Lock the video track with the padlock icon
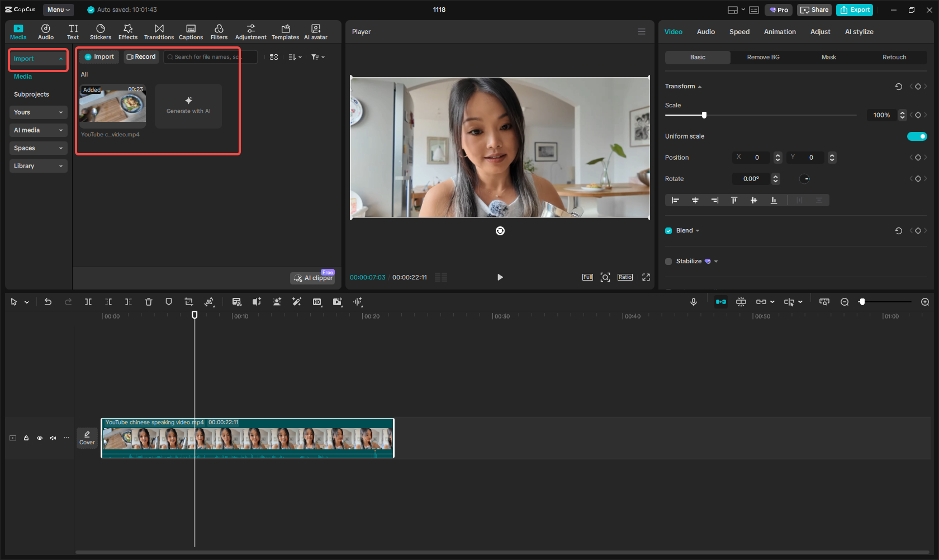Viewport: 939px width, 560px height. (x=26, y=438)
